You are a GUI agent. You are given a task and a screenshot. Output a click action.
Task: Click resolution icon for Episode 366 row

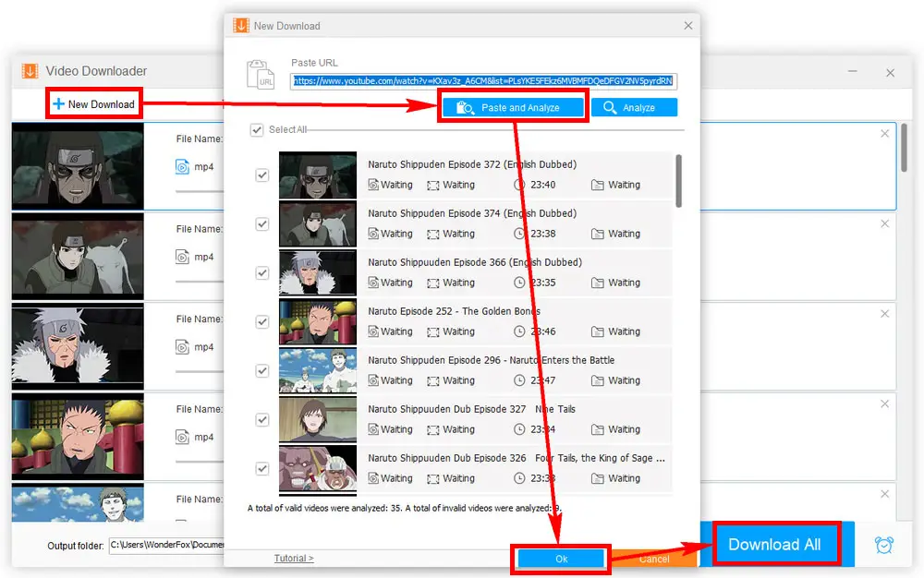(x=433, y=283)
